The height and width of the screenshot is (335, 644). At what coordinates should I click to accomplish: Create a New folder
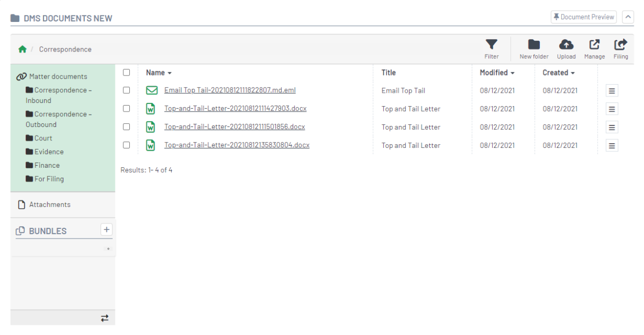coord(533,48)
